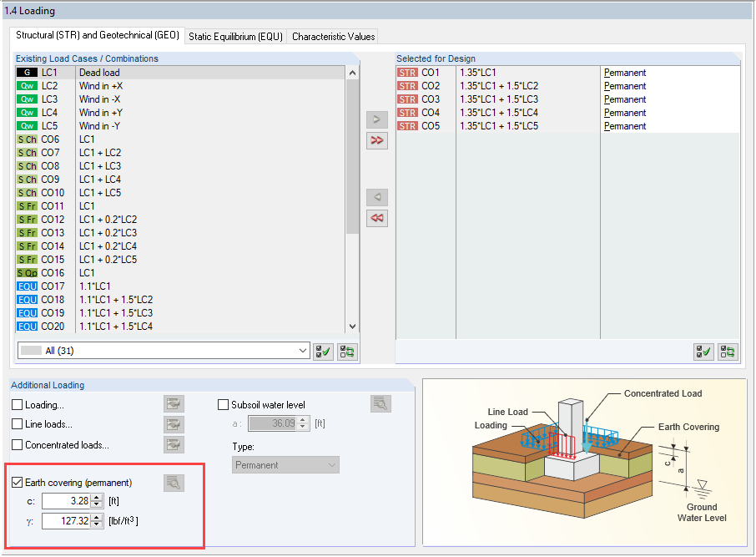Click the Qw badge of LC2
This screenshot has width=756, height=557.
[x=27, y=86]
